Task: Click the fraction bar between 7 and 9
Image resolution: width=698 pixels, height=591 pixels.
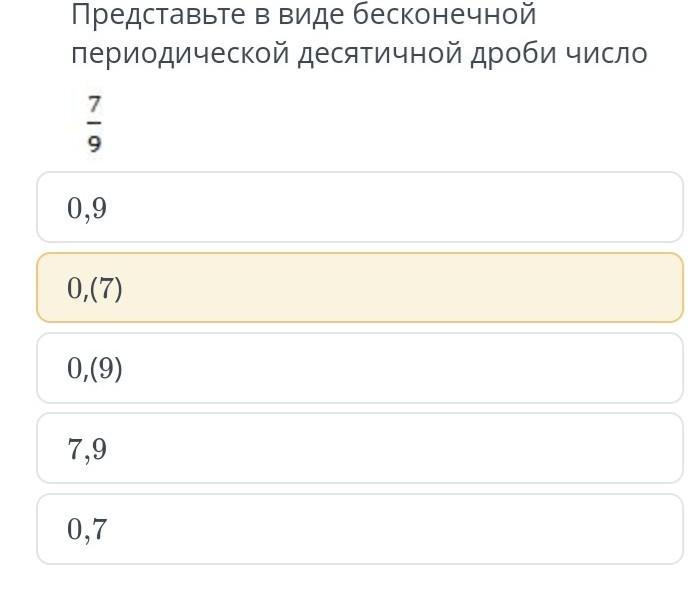Action: coord(94,124)
